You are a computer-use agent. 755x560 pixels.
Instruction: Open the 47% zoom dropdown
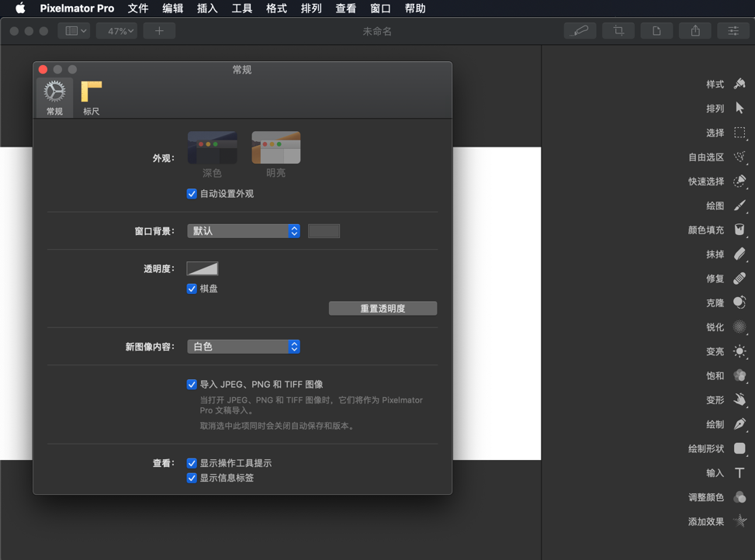click(x=117, y=31)
